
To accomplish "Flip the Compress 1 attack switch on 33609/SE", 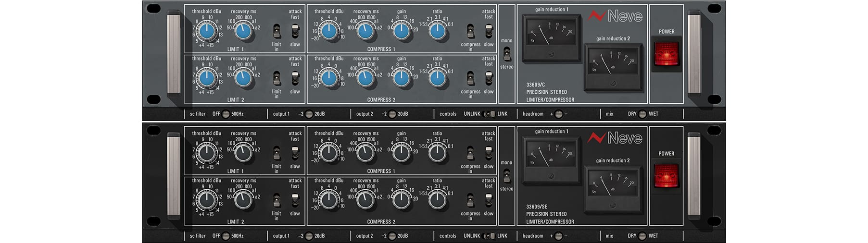I will (x=489, y=153).
